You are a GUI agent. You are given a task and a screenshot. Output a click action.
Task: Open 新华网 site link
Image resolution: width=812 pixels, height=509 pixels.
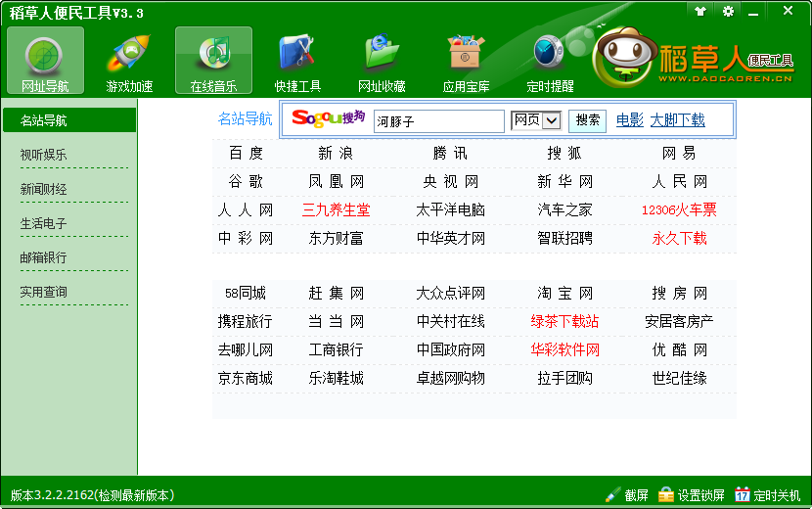click(x=564, y=181)
